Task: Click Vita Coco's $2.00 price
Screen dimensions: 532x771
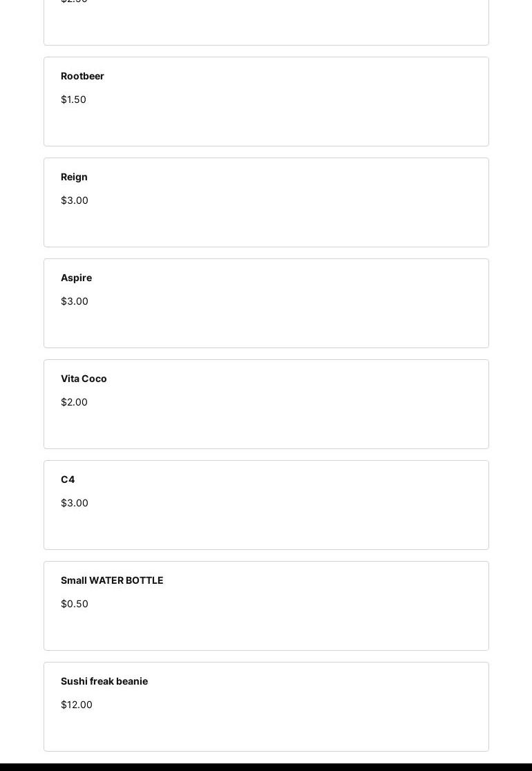Action: point(74,402)
